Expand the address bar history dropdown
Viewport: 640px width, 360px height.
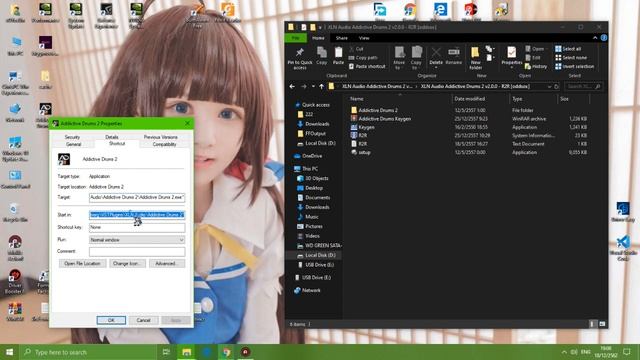click(x=549, y=87)
